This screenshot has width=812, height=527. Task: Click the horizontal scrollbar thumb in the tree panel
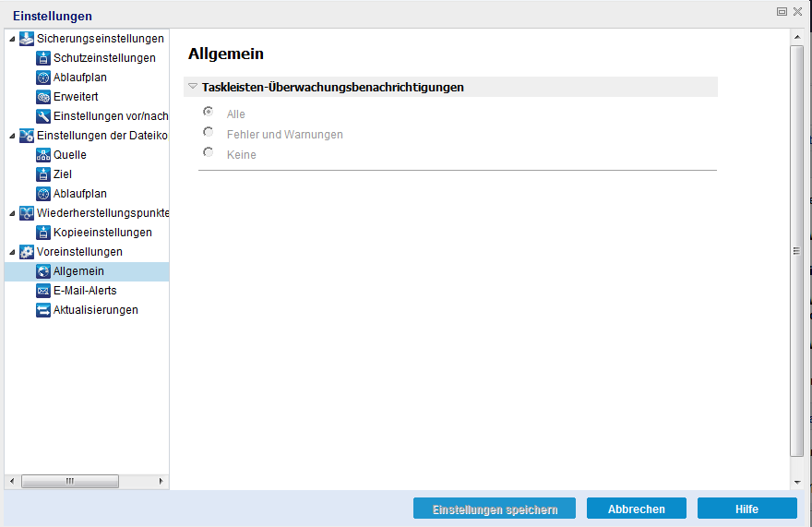[x=70, y=482]
